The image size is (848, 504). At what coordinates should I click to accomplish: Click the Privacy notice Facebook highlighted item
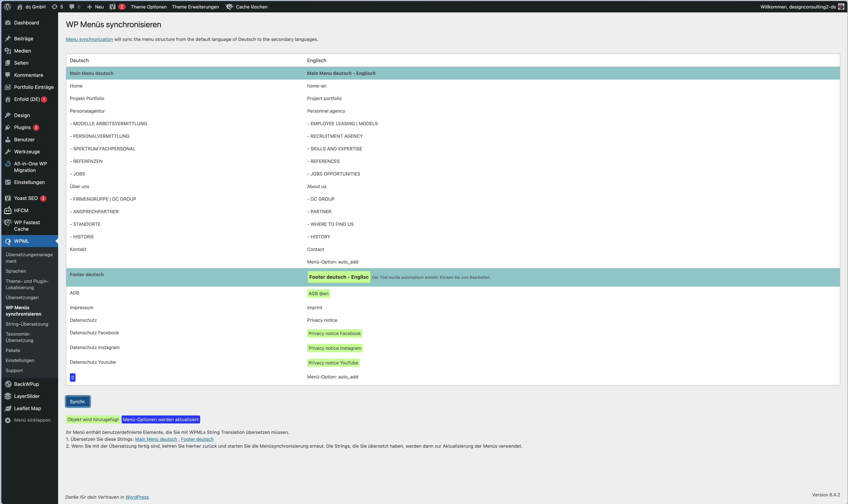click(x=334, y=333)
